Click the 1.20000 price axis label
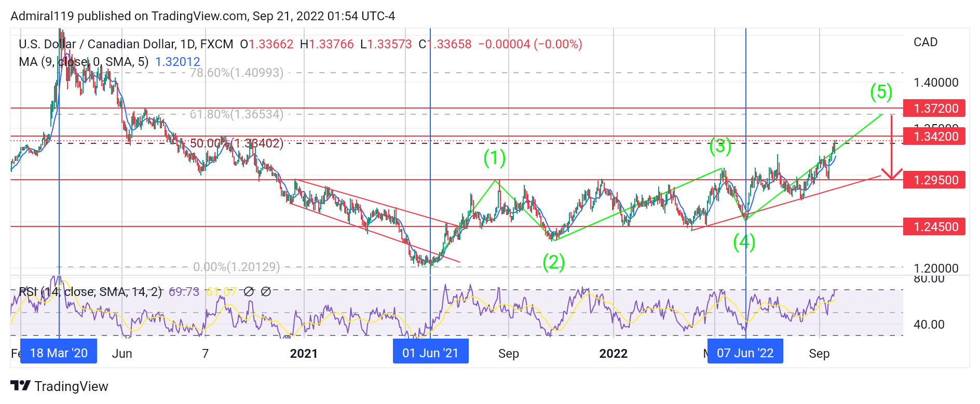 (x=936, y=268)
